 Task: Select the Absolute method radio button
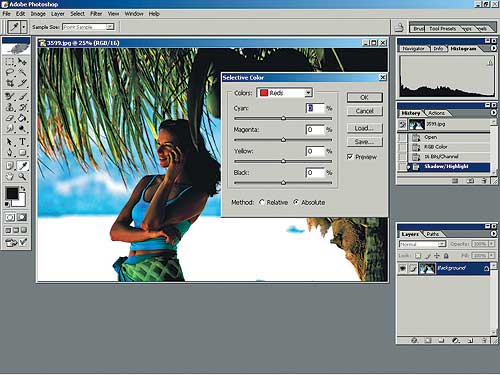(x=296, y=202)
